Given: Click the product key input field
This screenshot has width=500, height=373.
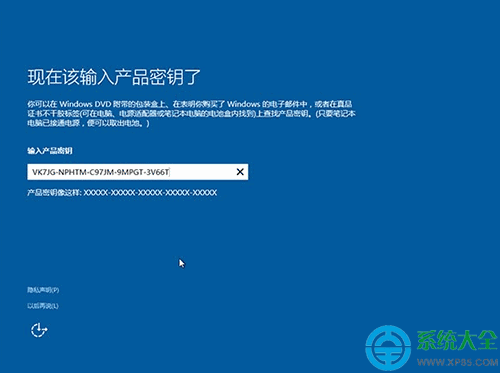Looking at the screenshot, I should coord(137,172).
